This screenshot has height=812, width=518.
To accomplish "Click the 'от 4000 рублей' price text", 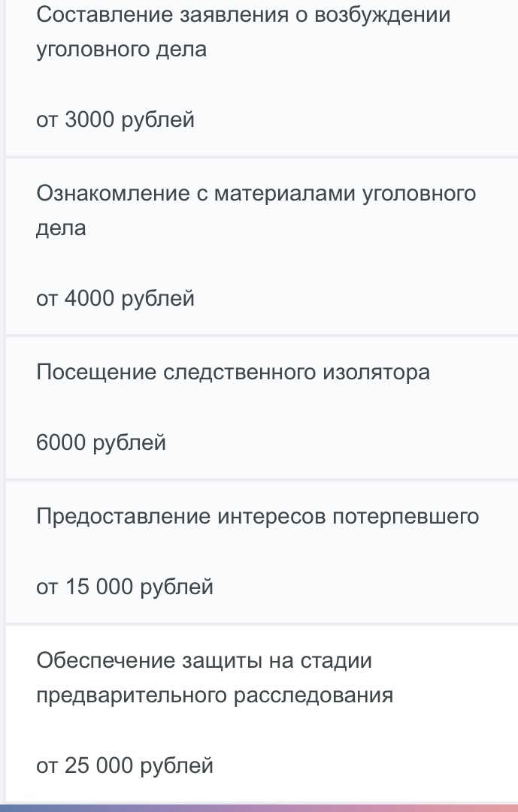I will (x=115, y=299).
